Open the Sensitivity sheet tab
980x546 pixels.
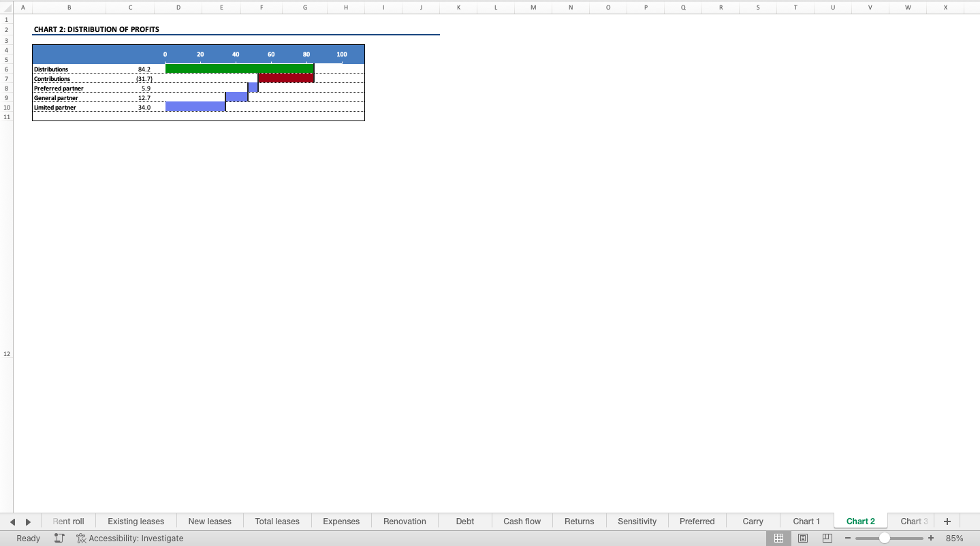(x=637, y=521)
